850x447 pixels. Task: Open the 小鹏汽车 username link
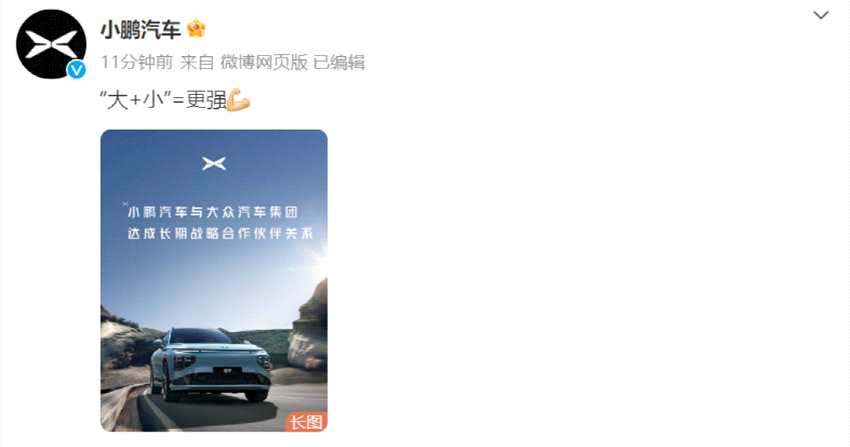point(140,29)
